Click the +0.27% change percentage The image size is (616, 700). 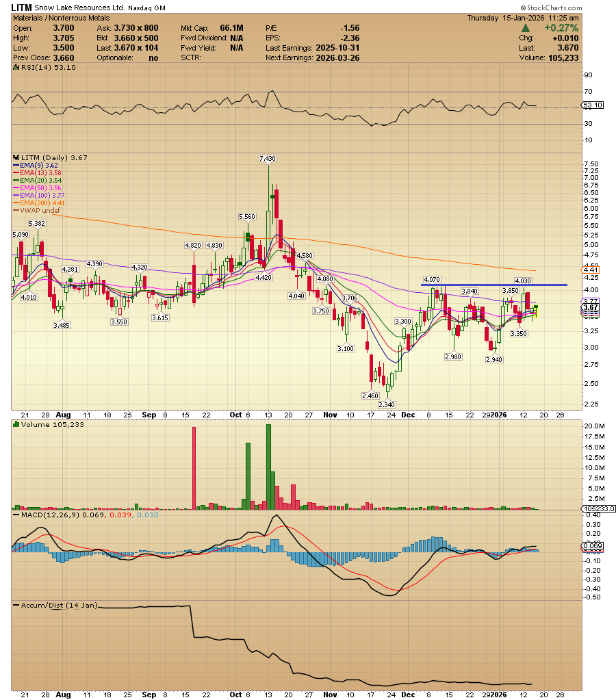pyautogui.click(x=561, y=28)
